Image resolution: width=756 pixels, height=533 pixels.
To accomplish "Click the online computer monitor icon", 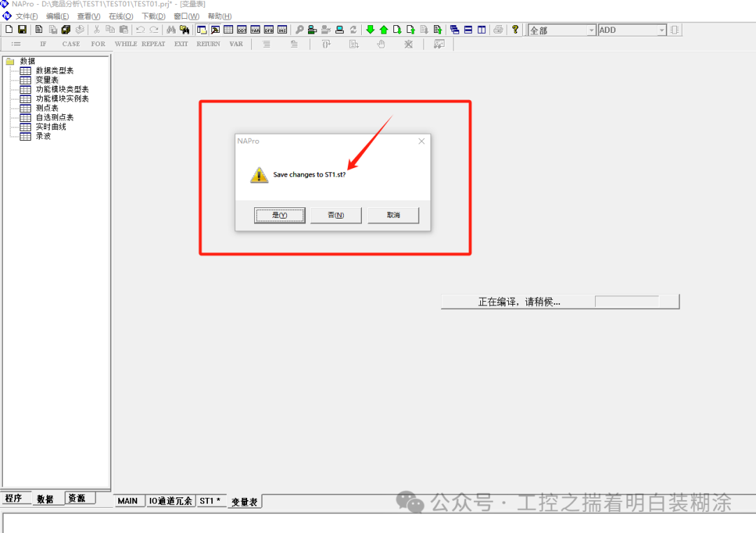I will coord(339,30).
